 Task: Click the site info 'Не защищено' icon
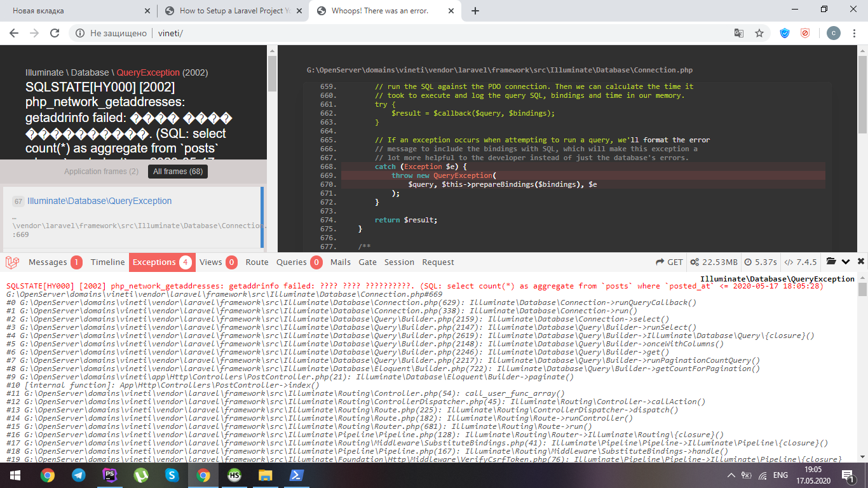tap(81, 33)
